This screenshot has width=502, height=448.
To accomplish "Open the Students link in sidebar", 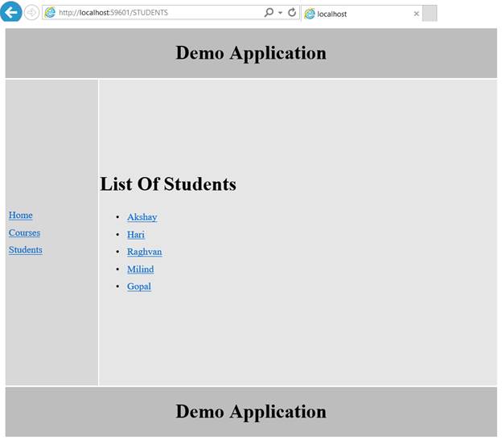I will pyautogui.click(x=25, y=250).
